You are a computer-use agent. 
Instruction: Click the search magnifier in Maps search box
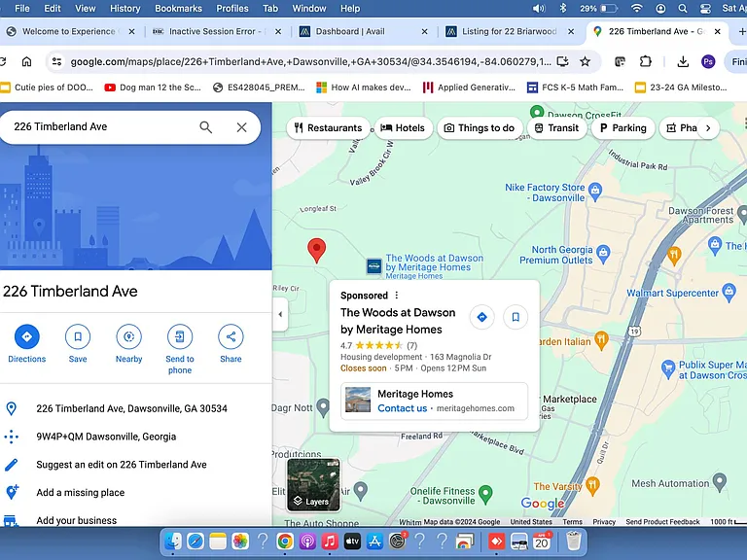pyautogui.click(x=206, y=127)
